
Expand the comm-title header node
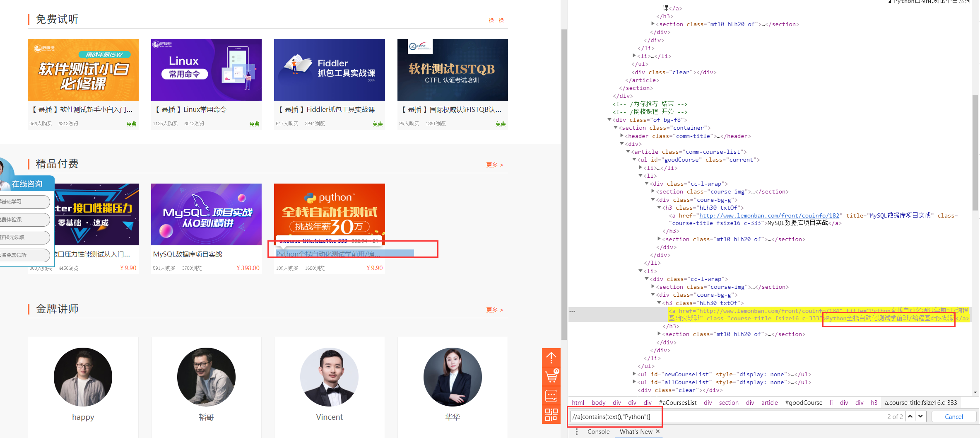point(622,136)
